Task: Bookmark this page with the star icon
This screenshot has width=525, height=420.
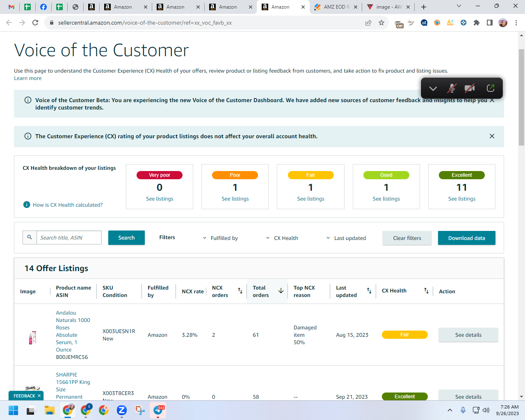Action: pos(381,23)
